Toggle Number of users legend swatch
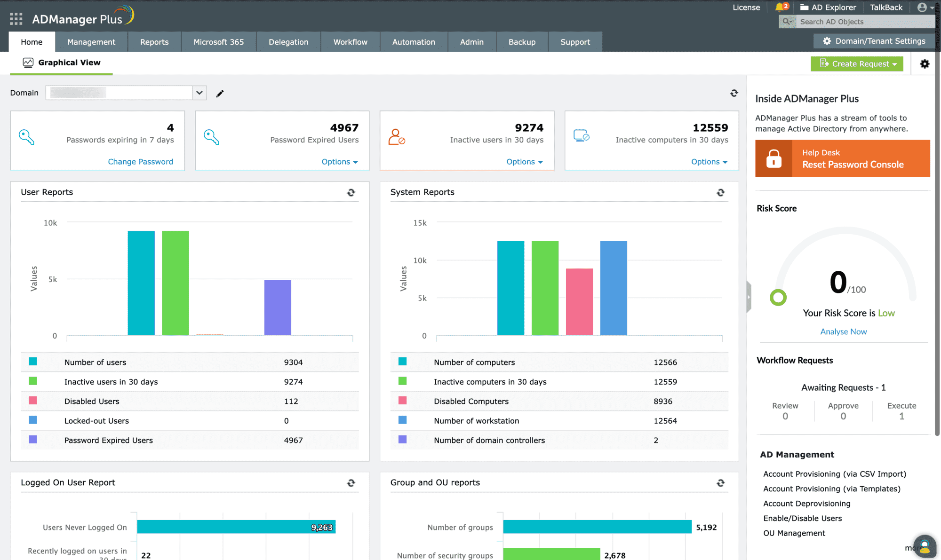941x560 pixels. [x=33, y=362]
